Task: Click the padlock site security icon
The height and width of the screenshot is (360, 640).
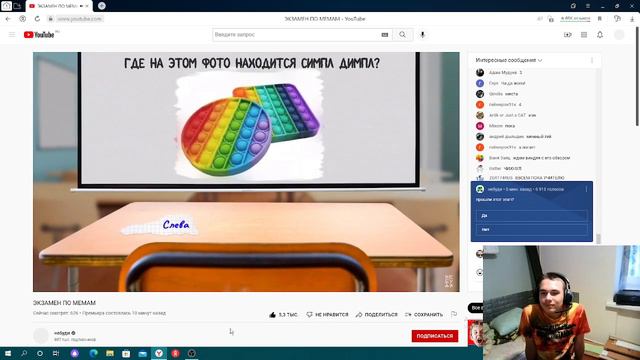Action: (x=51, y=19)
